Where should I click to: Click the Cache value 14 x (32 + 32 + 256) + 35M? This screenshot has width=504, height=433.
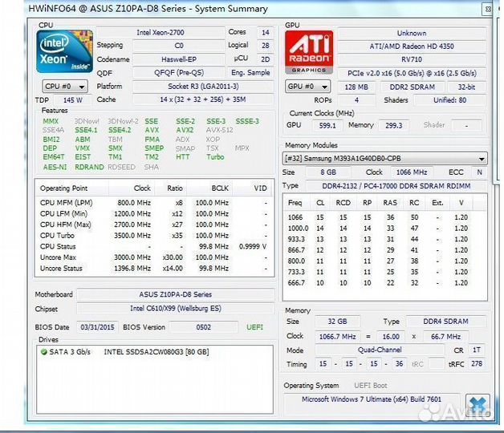pos(203,99)
